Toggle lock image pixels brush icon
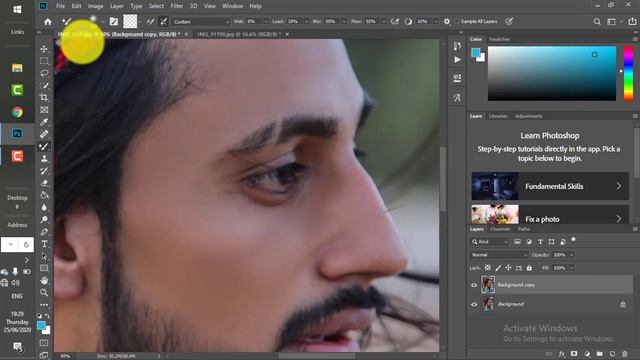The image size is (640, 360). coord(498,268)
